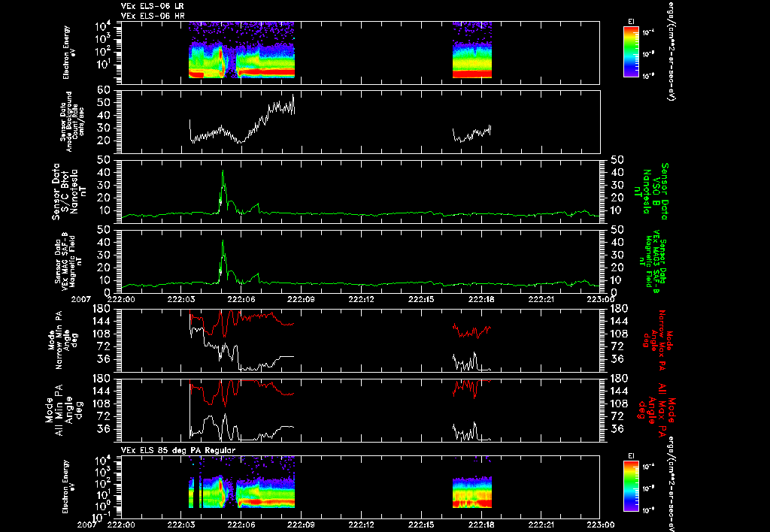This screenshot has width=770, height=532.
Task: Click the white 'VEx MAG SAF-B Magnetic Field' label
Action: [68, 261]
